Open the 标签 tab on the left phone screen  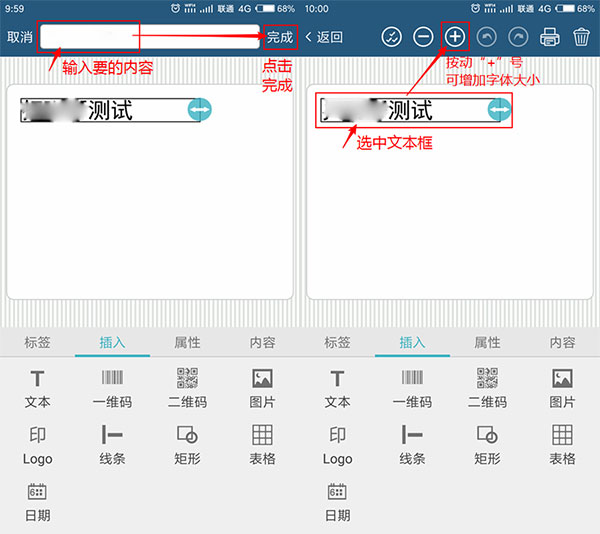[x=37, y=342]
